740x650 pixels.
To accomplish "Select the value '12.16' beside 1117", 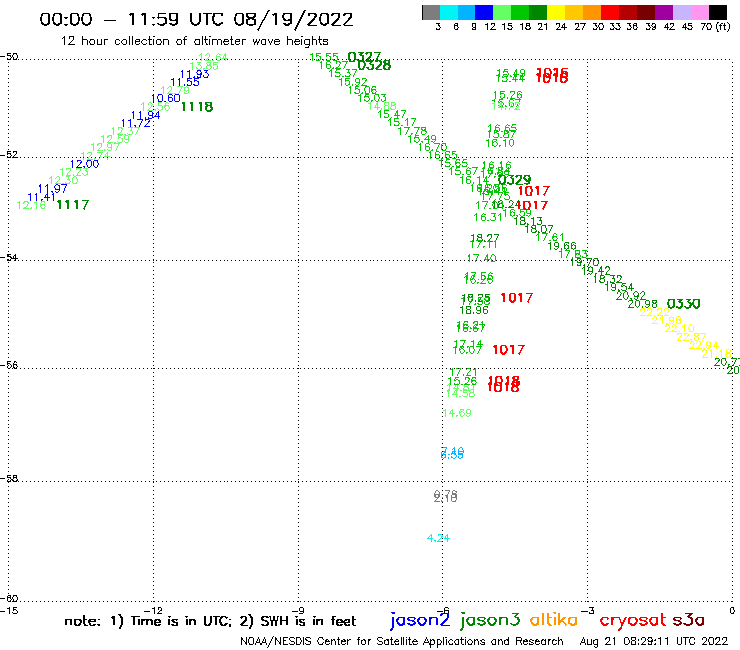I will 31,205.
